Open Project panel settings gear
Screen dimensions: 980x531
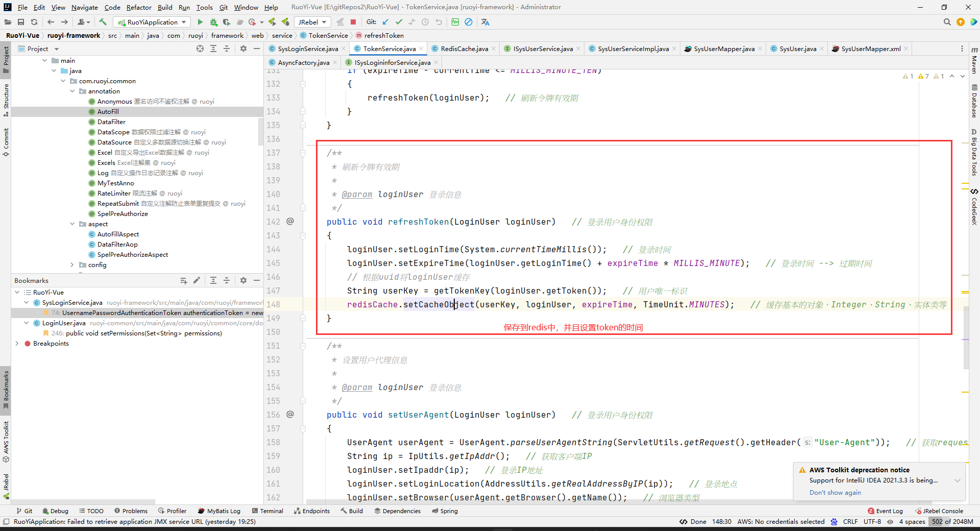pos(243,49)
